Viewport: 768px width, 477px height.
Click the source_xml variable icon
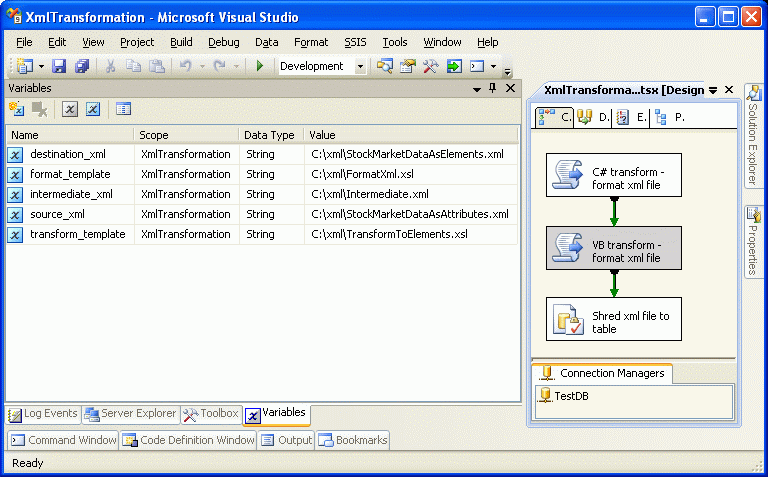(15, 215)
